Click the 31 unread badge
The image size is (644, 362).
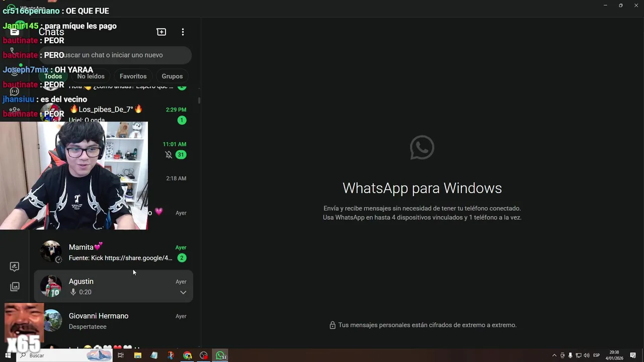[x=181, y=155]
